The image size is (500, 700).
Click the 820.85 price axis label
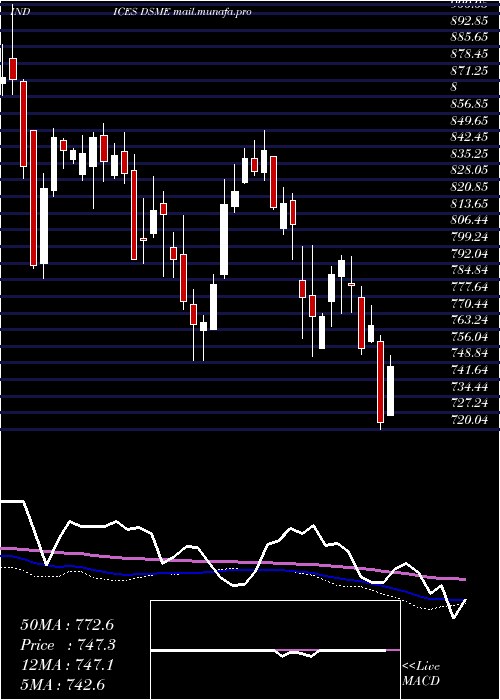coord(469,187)
